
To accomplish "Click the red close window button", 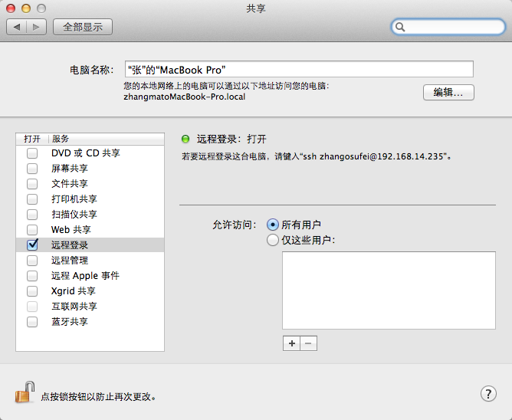I will tap(11, 8).
